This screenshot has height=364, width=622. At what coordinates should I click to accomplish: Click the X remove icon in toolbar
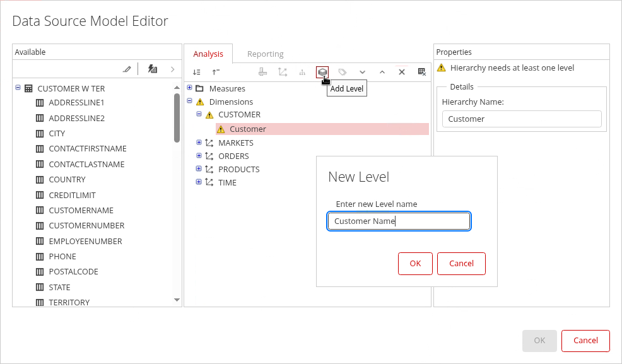401,72
